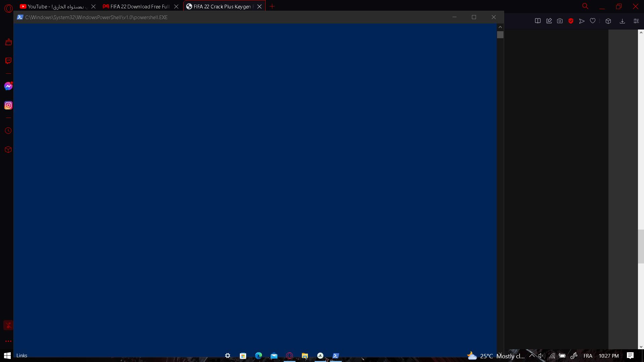Open the Twitch panel in the sidebar
Image resolution: width=644 pixels, height=362 pixels.
tap(8, 61)
